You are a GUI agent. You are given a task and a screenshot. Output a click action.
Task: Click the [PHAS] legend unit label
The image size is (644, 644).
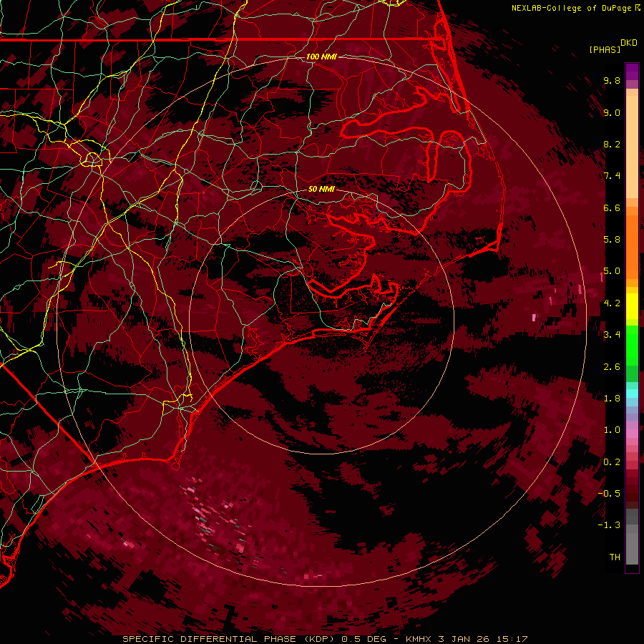click(x=605, y=49)
